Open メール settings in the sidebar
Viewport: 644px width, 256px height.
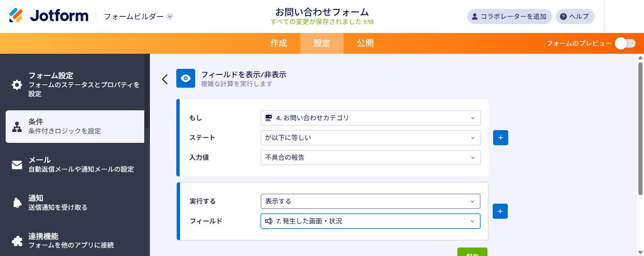(75, 165)
